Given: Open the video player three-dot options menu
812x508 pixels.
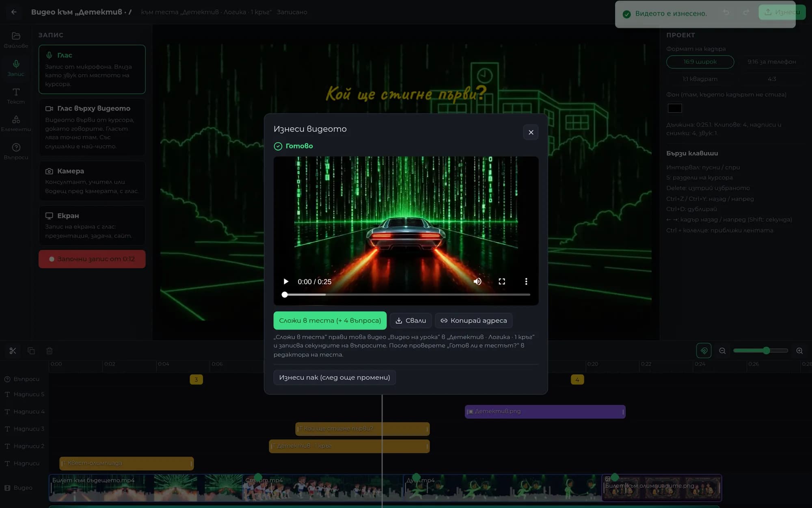Looking at the screenshot, I should pos(526,282).
